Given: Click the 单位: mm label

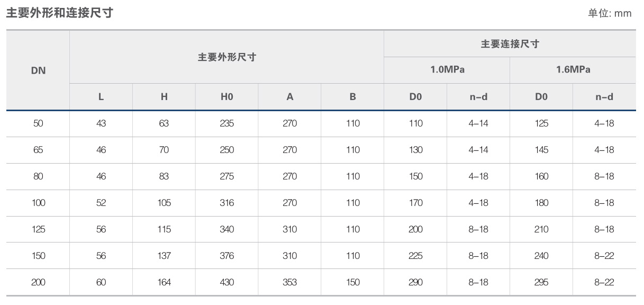Looking at the screenshot, I should tap(609, 13).
